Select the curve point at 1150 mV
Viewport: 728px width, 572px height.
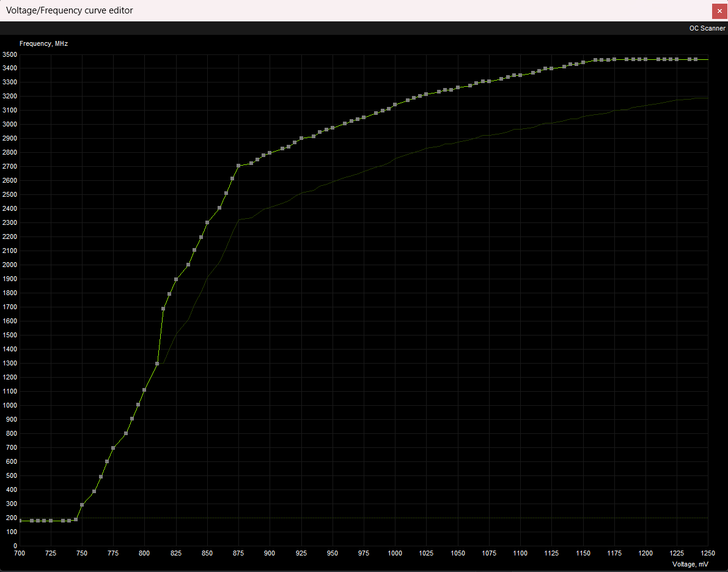tap(583, 62)
